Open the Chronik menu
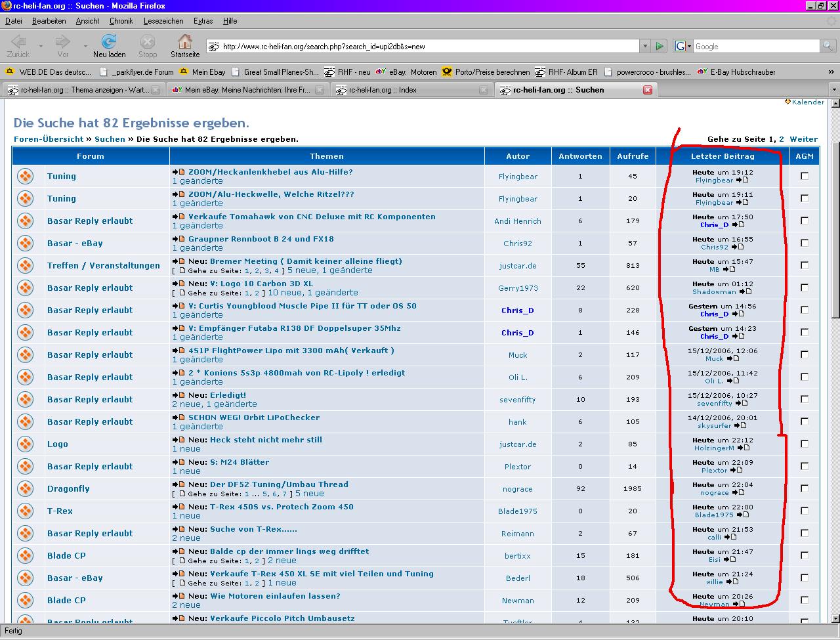 click(121, 21)
